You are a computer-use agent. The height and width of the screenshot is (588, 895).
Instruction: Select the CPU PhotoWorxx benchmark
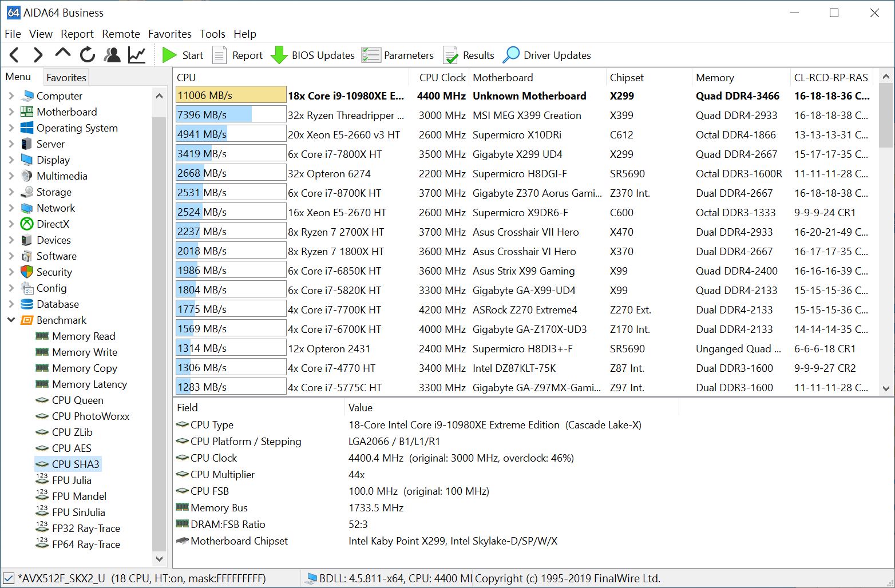[90, 416]
